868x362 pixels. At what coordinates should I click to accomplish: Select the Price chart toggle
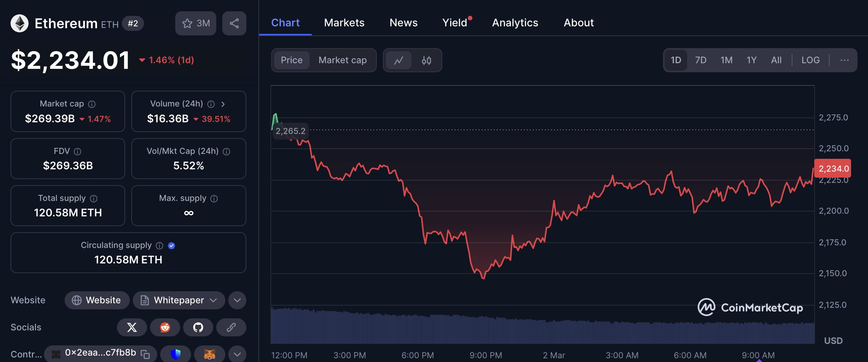[x=292, y=60]
